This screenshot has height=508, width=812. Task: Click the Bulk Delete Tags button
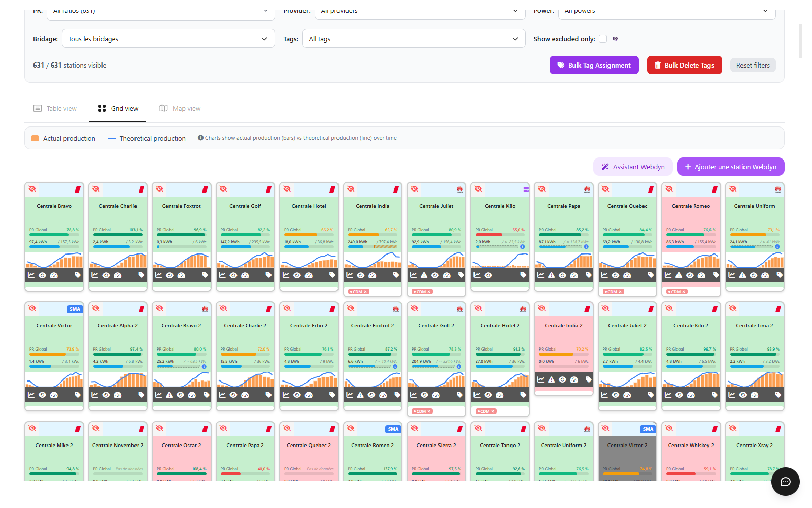click(685, 65)
